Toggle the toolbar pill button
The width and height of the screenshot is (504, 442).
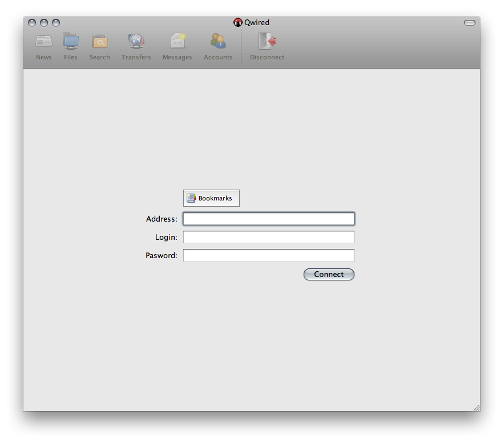470,23
